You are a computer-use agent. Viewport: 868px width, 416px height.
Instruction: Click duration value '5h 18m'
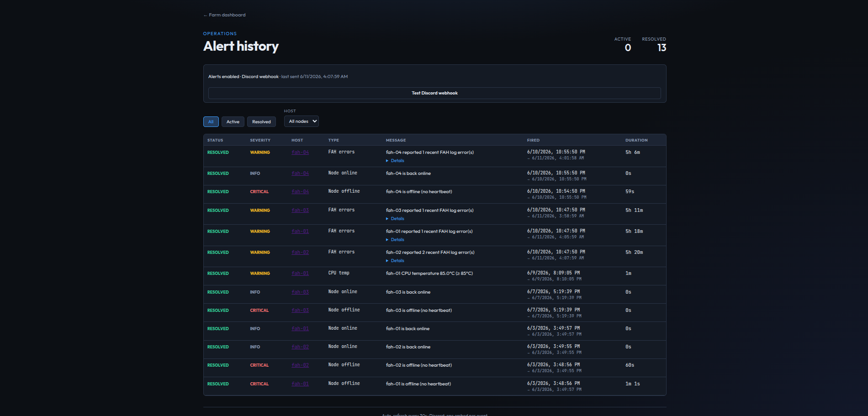click(x=634, y=232)
